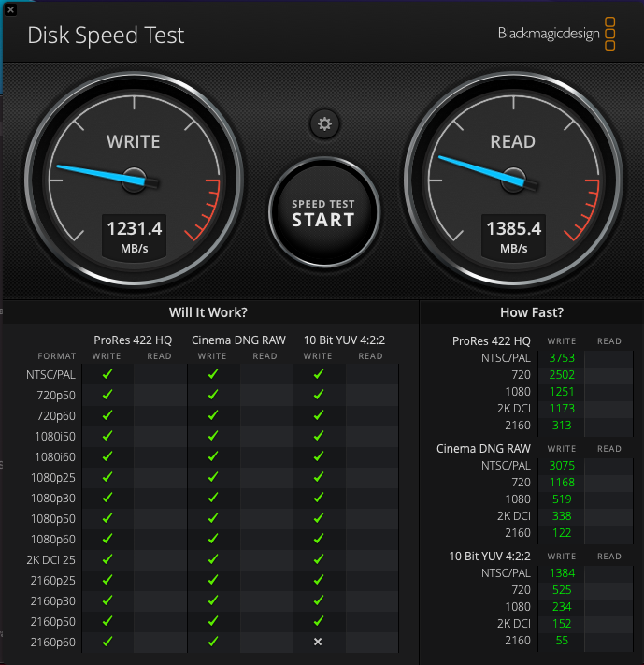Click the READ gauge label
Screen dimensions: 644x665
[x=513, y=141]
